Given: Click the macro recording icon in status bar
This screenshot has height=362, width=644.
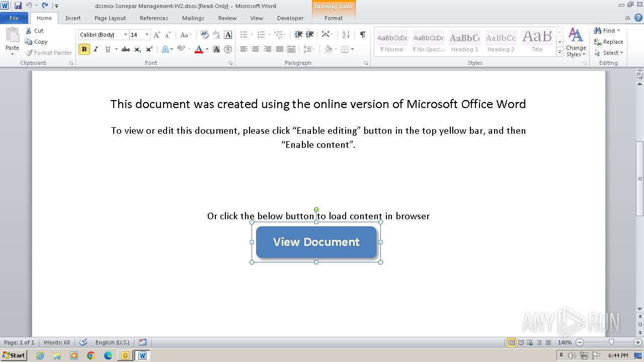Looking at the screenshot, I should (143, 342).
